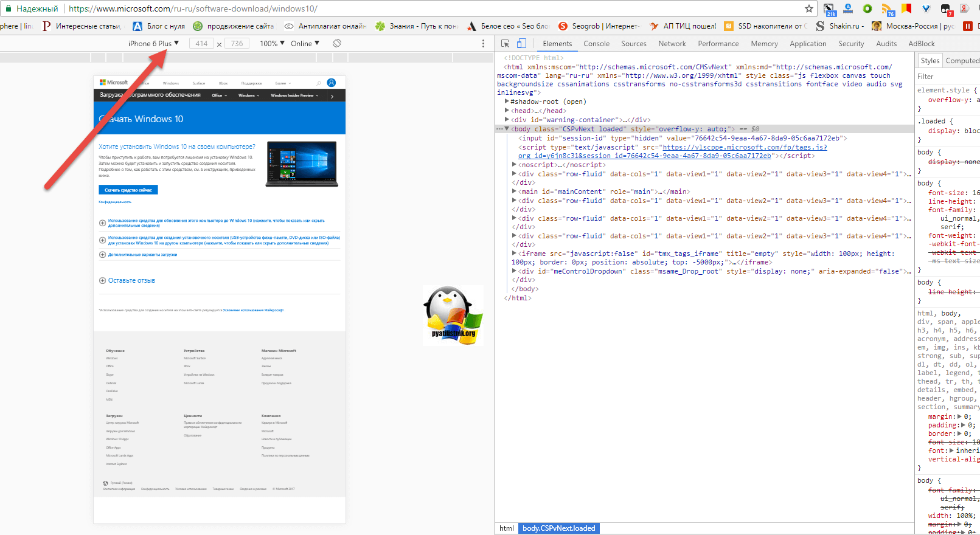The width and height of the screenshot is (980, 535).
Task: Switch to the Computed styles tab
Action: [x=962, y=61]
